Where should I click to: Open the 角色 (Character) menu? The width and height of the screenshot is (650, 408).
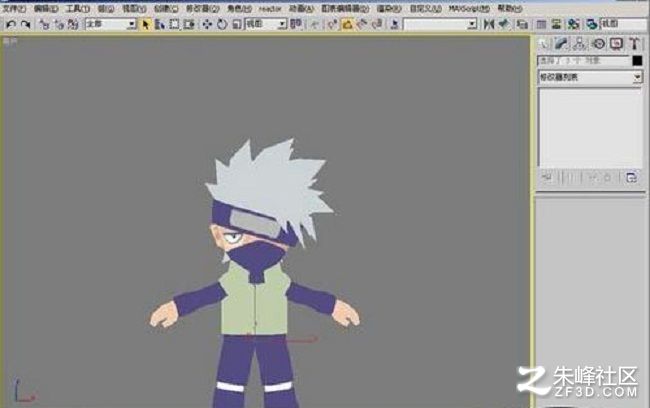pyautogui.click(x=239, y=8)
